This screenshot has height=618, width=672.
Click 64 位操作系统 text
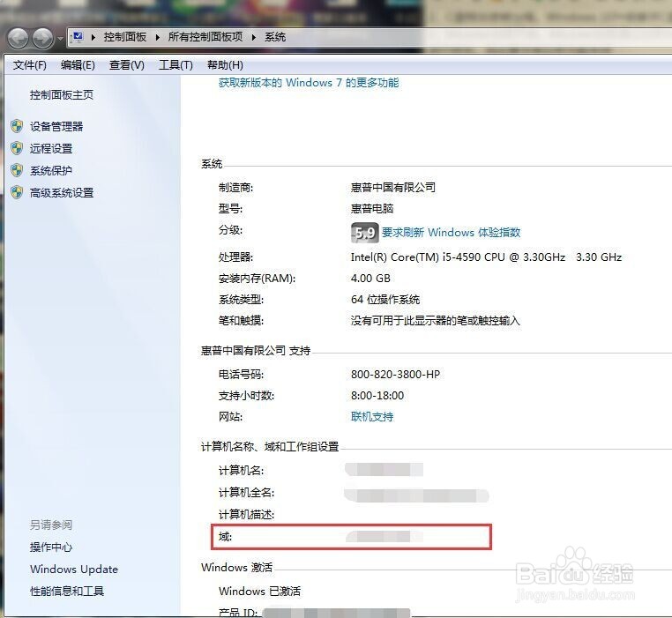(385, 299)
